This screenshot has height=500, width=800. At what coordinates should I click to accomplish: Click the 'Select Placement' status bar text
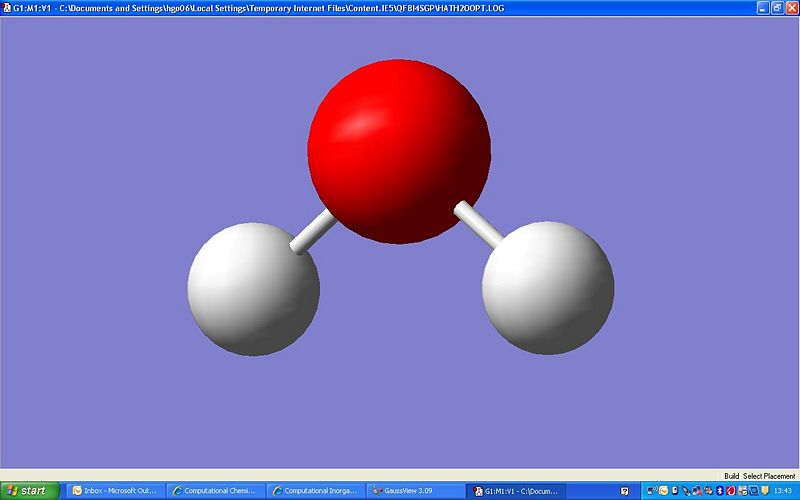pos(769,476)
